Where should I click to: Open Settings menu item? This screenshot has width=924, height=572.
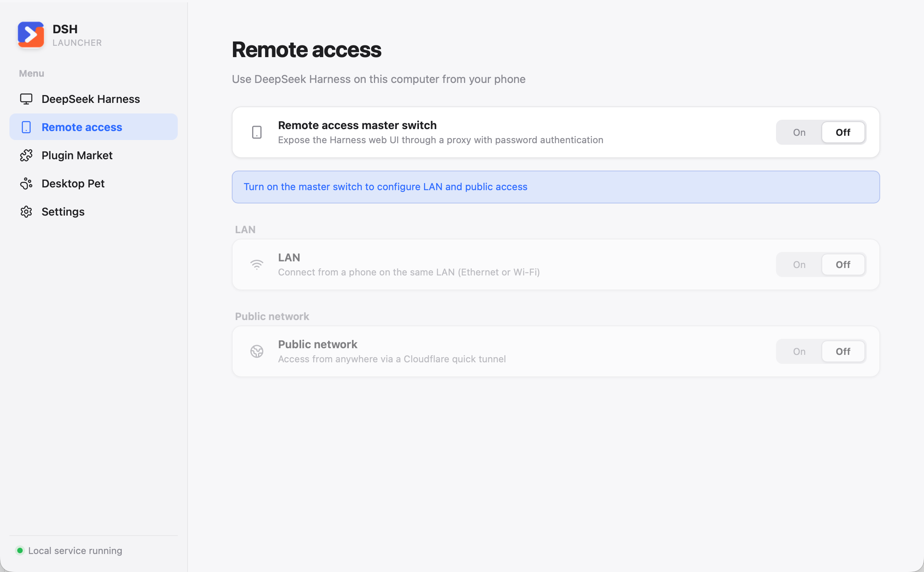[94, 212]
